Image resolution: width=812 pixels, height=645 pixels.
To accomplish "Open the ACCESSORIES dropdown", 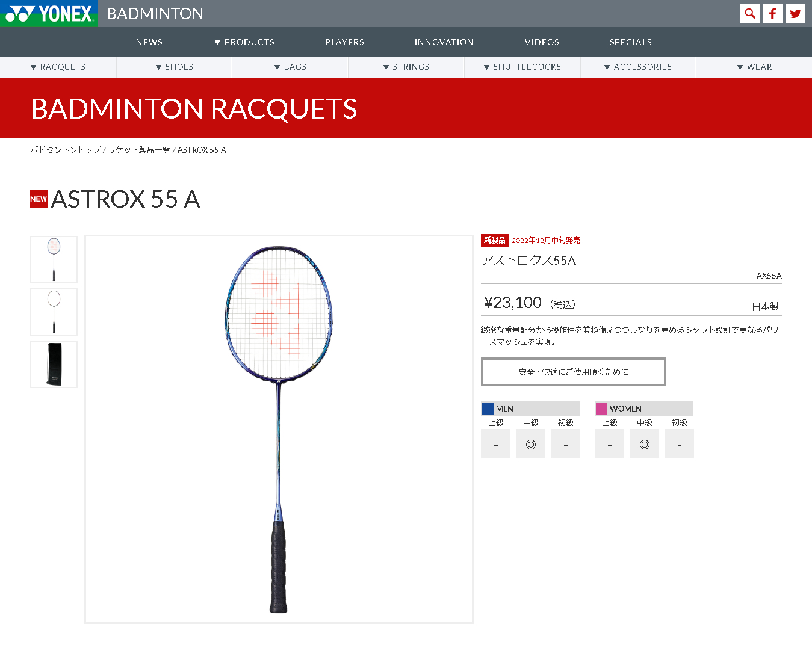I will click(x=638, y=67).
